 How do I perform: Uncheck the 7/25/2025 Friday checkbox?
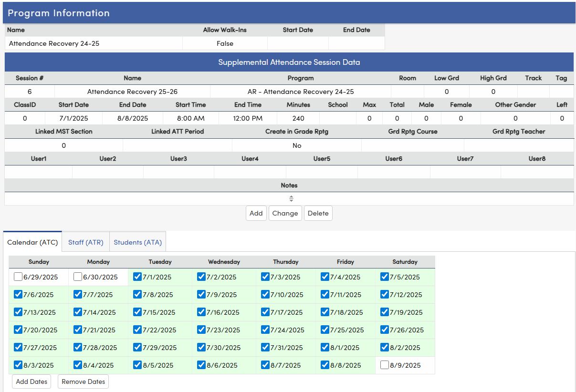(x=325, y=330)
